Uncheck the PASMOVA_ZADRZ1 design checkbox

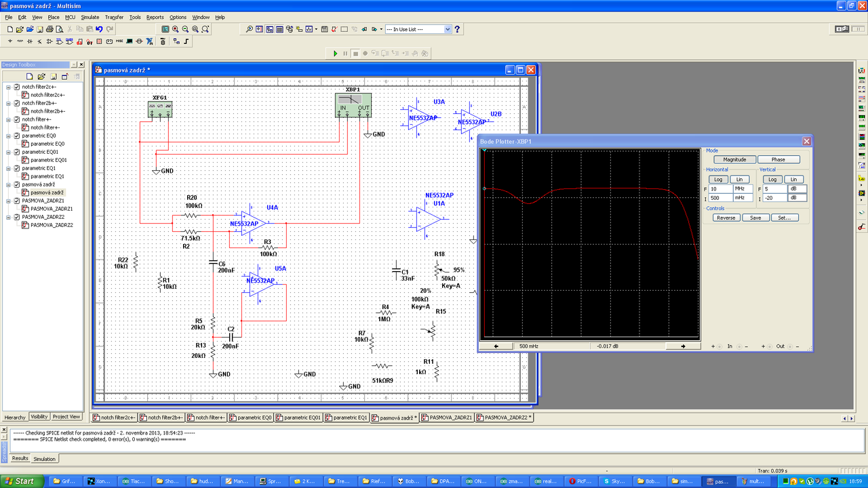[17, 201]
